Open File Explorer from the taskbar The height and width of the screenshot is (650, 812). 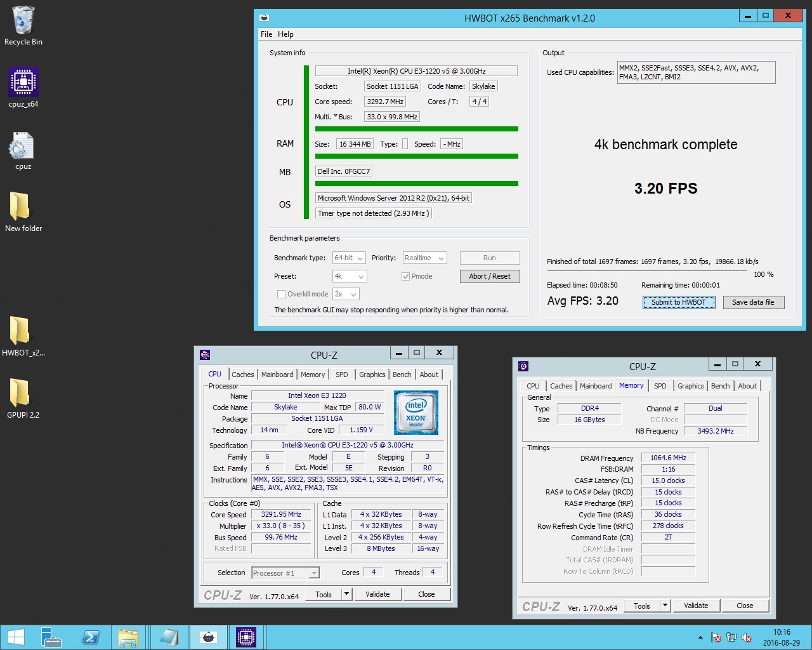[x=128, y=637]
